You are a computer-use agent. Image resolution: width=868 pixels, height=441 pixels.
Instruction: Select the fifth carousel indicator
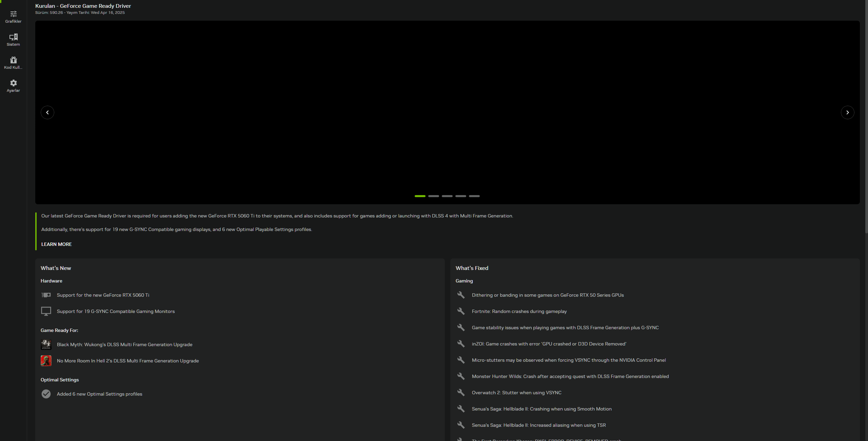click(x=474, y=196)
